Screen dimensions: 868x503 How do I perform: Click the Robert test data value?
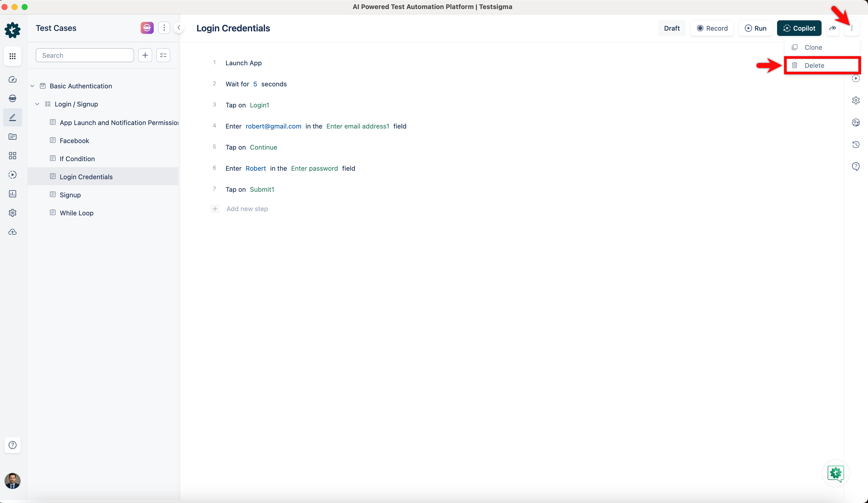[256, 168]
